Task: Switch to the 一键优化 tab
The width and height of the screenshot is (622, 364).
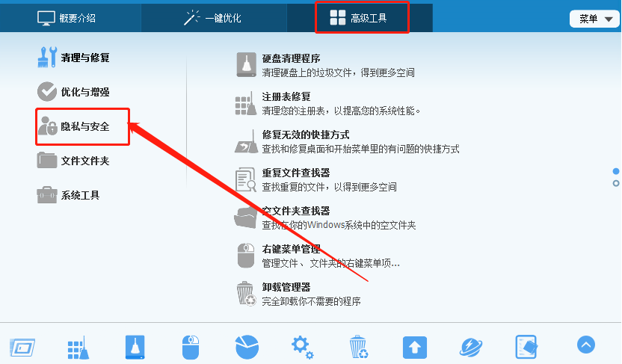Action: click(212, 18)
